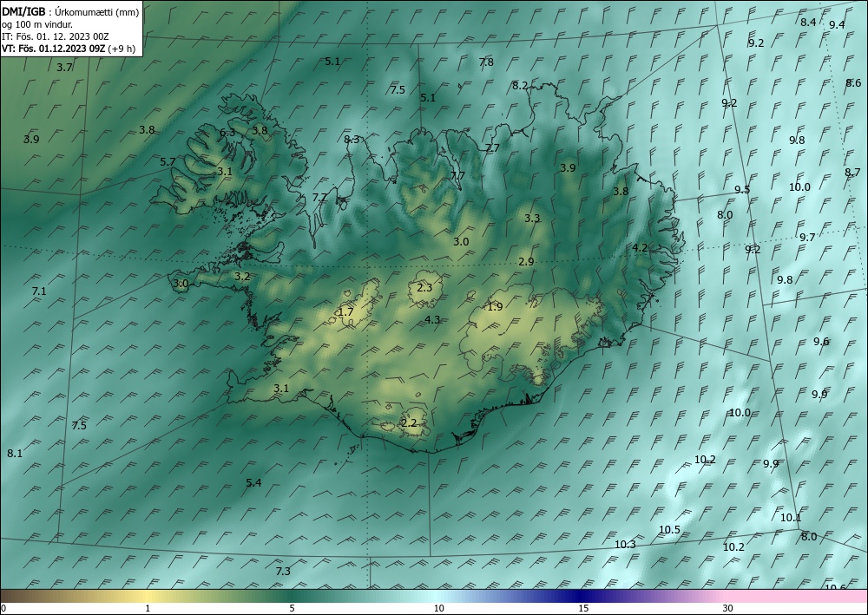
Task: Click the 5.4 value off the southwest coast
Action: 253,483
